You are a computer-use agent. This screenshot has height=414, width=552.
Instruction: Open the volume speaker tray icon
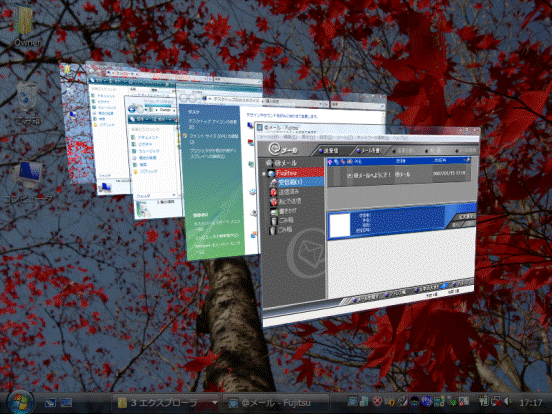[x=507, y=401]
